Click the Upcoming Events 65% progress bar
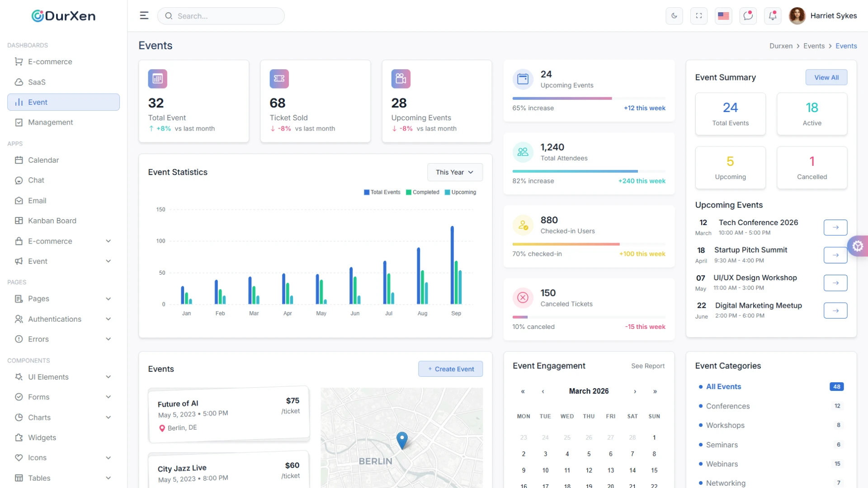Image resolution: width=868 pixels, height=488 pixels. (589, 99)
